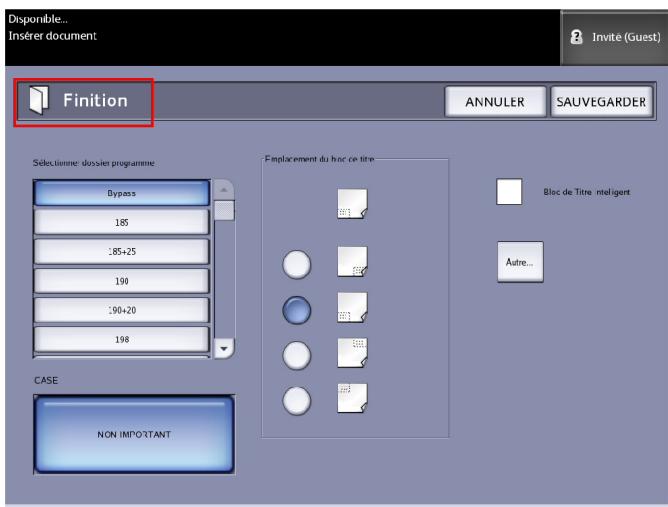Click the page icon with bottom-right title block

[x=352, y=263]
